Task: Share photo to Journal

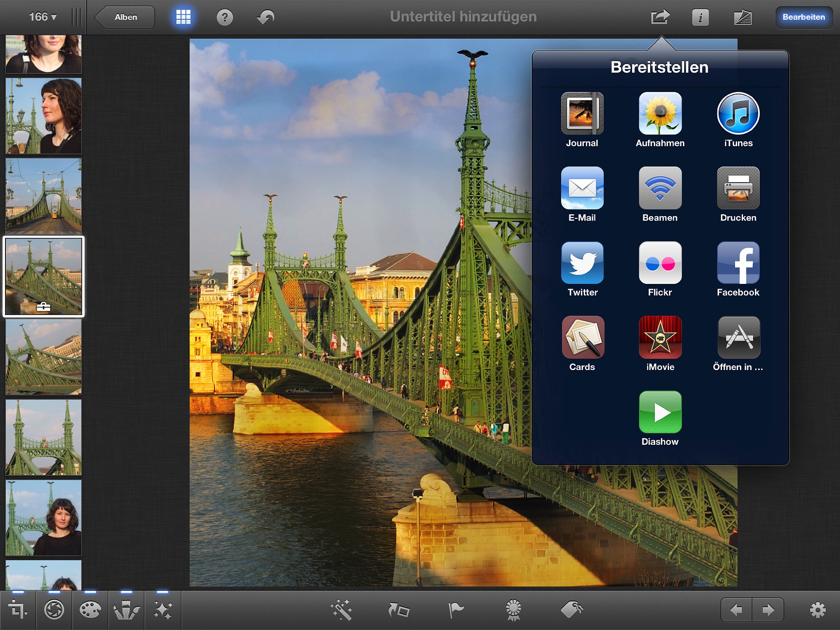Action: click(x=582, y=120)
